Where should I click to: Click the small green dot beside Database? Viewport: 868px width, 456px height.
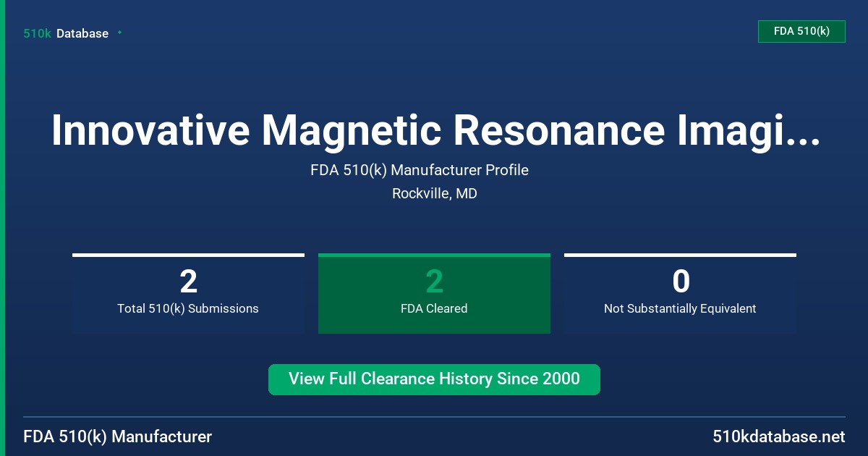pos(119,33)
